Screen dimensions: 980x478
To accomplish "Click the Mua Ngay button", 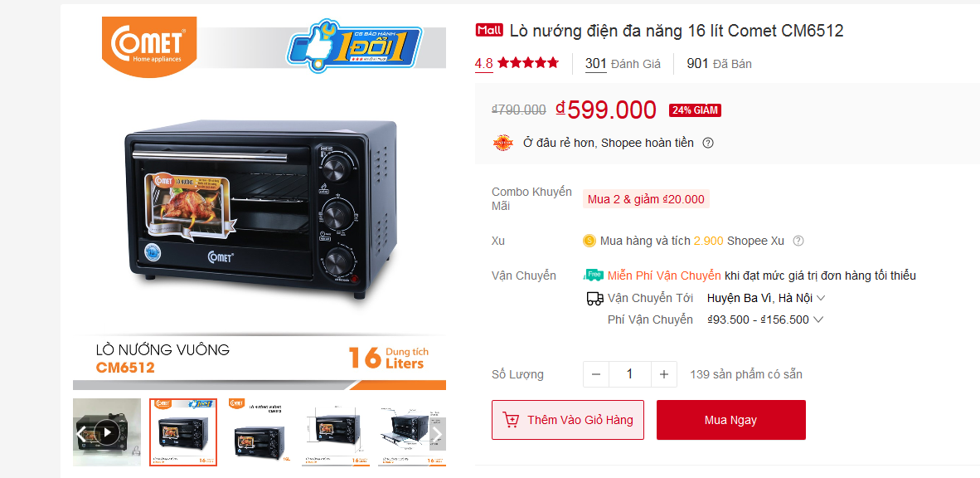I will click(x=730, y=420).
